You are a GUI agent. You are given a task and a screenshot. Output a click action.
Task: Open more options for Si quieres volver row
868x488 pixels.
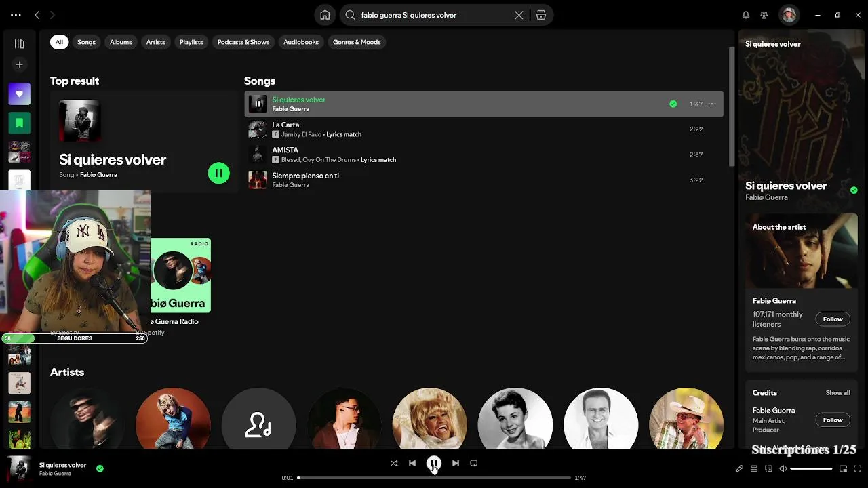(x=712, y=104)
